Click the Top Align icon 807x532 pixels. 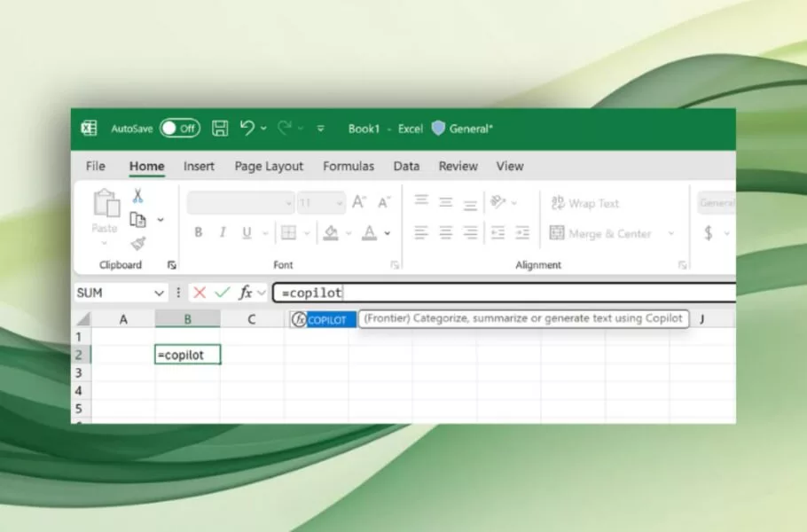click(421, 201)
